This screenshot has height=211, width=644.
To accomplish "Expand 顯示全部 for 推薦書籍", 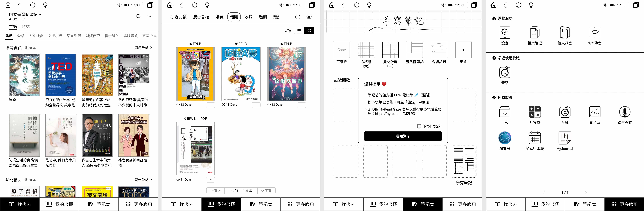I will point(143,48).
